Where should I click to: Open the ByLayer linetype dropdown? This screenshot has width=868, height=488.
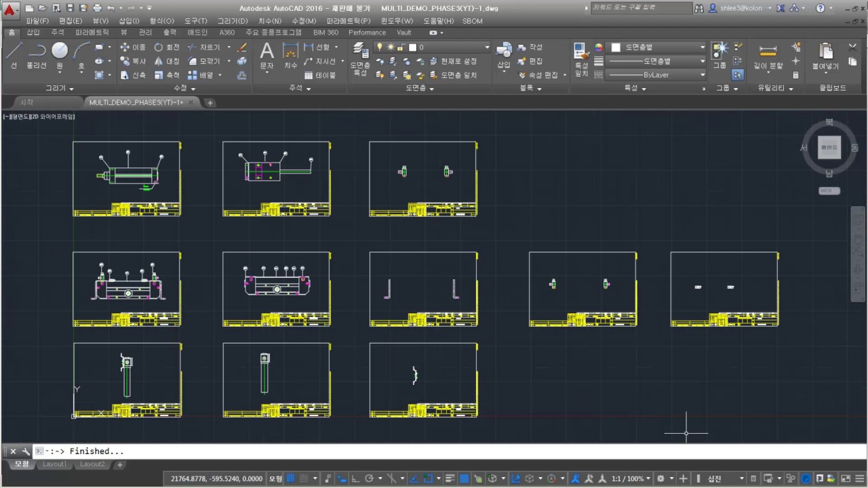(x=657, y=75)
